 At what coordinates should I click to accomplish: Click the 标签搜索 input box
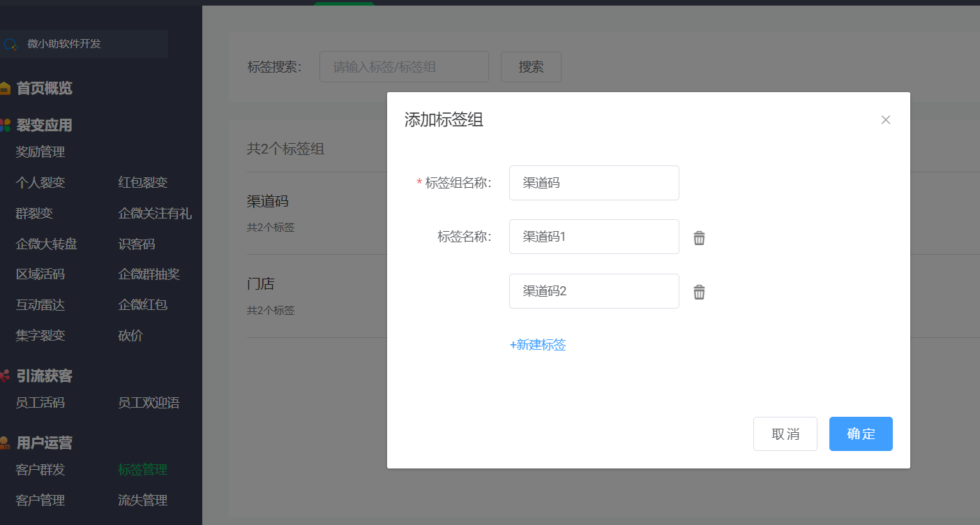pyautogui.click(x=404, y=67)
